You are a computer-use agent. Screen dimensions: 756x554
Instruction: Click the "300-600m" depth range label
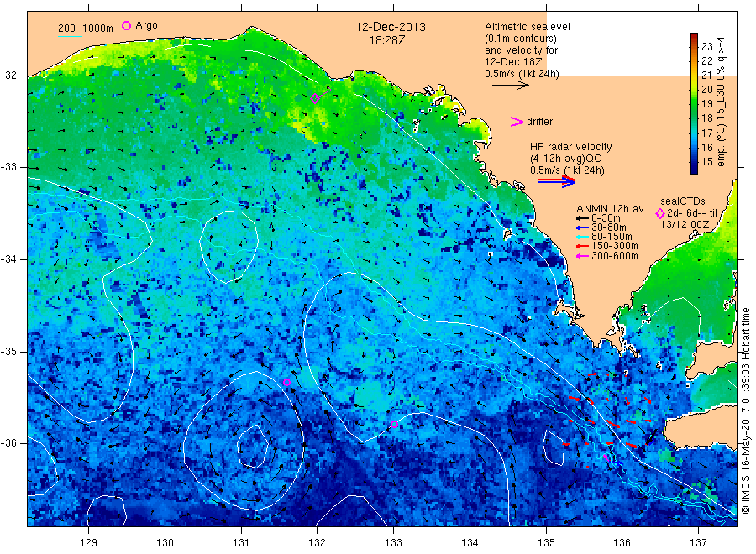614,256
